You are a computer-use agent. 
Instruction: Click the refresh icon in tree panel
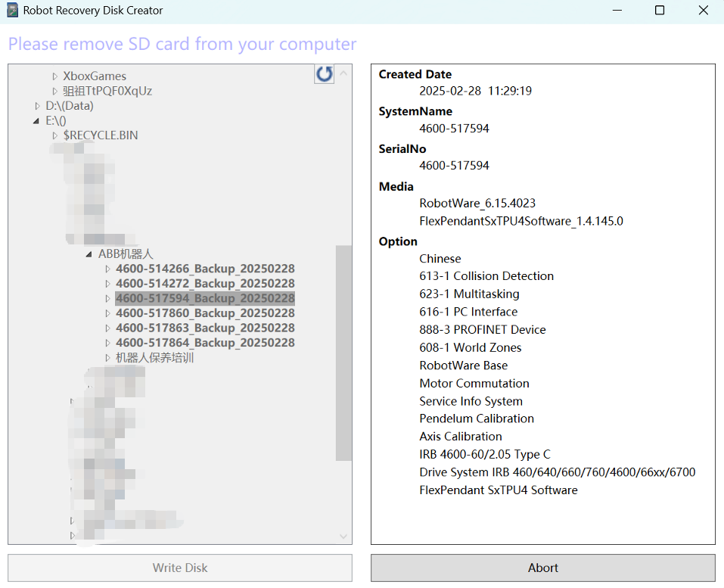[324, 74]
